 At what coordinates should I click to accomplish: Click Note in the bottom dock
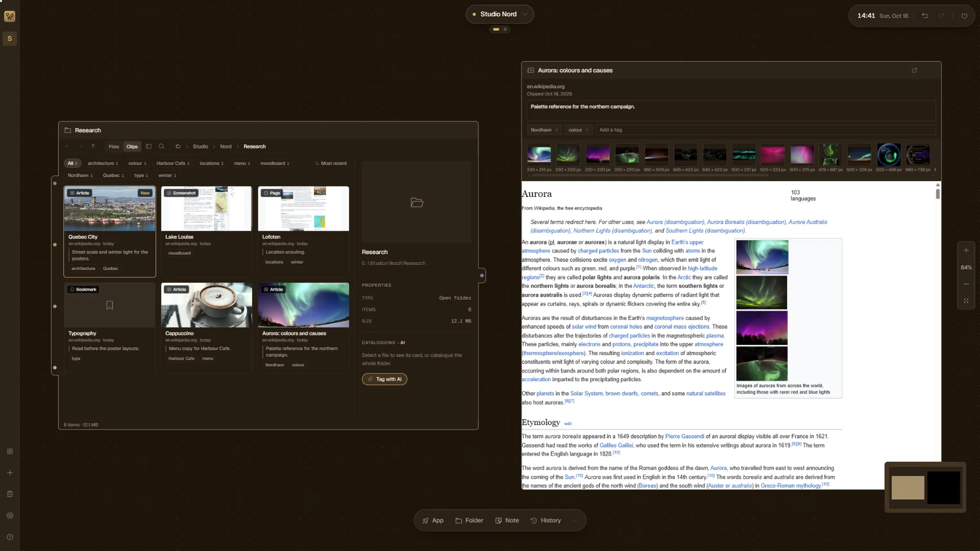click(x=507, y=521)
